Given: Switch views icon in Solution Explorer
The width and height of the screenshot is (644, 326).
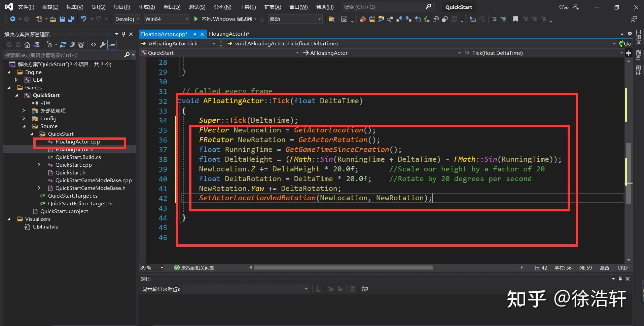Looking at the screenshot, I should [x=37, y=44].
